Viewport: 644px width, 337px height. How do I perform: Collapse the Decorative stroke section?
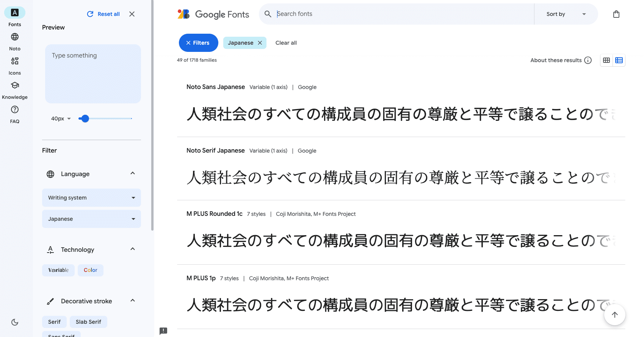click(132, 301)
